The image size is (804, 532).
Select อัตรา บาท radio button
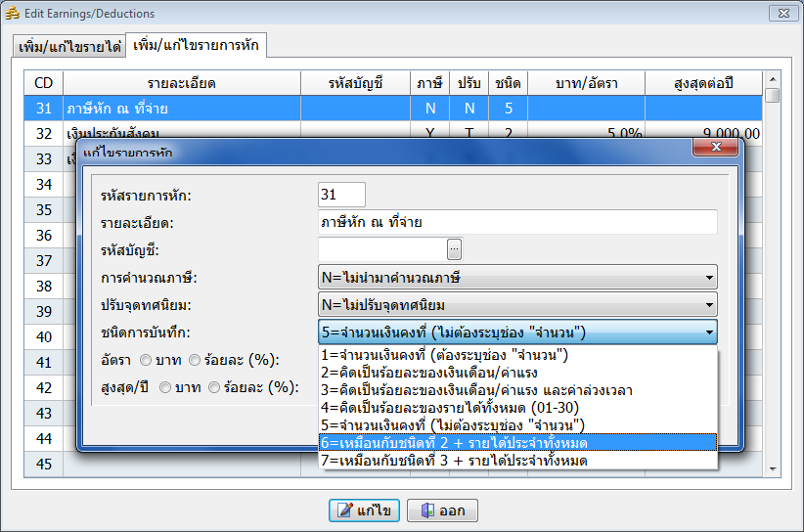(146, 359)
